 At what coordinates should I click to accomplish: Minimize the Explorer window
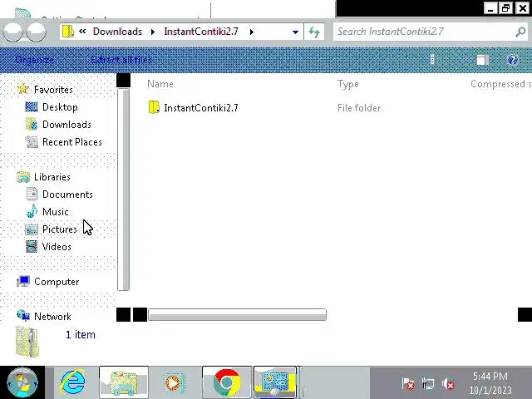(490, 8)
